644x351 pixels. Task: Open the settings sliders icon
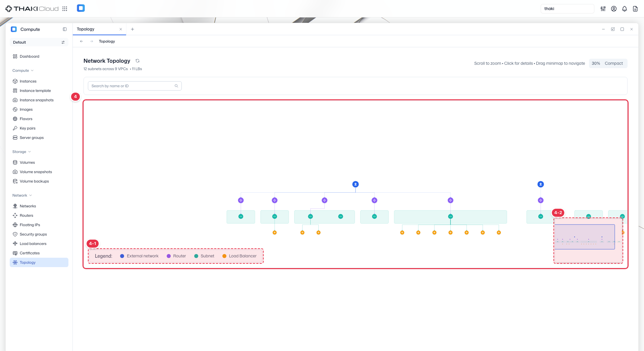pos(603,9)
